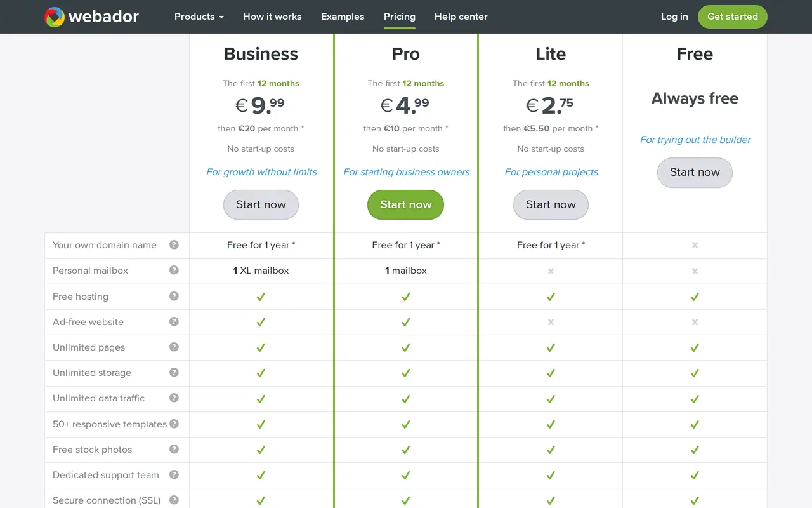The height and width of the screenshot is (508, 812).
Task: Click Lite 'Free for 1 year' cell
Action: (551, 245)
